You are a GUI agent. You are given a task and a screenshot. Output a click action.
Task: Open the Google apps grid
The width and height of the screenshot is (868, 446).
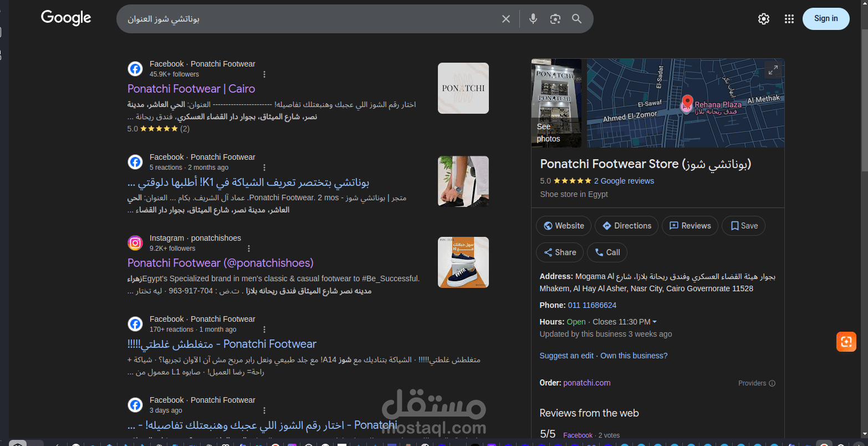pyautogui.click(x=789, y=19)
